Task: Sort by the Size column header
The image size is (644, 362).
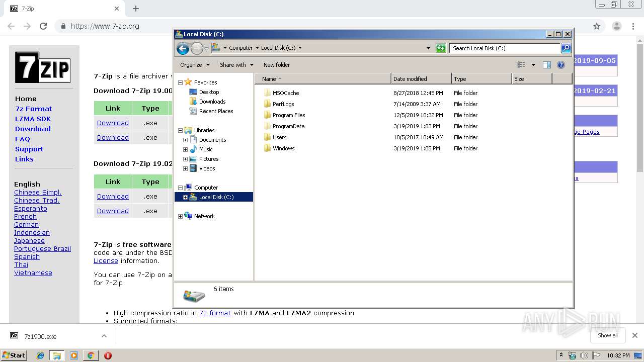Action: coord(532,79)
